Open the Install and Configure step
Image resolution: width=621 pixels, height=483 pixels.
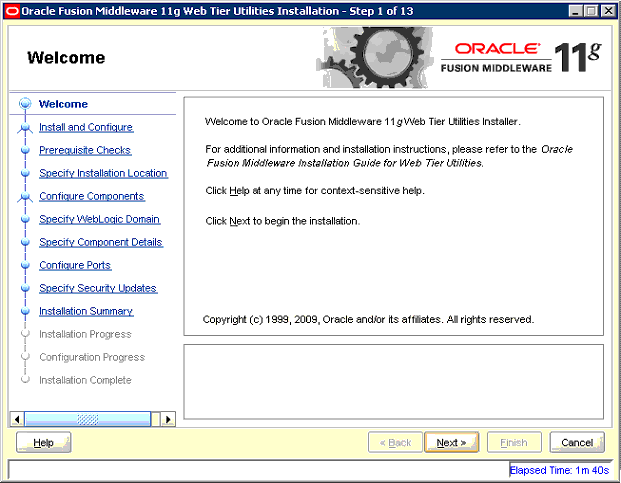pyautogui.click(x=86, y=127)
